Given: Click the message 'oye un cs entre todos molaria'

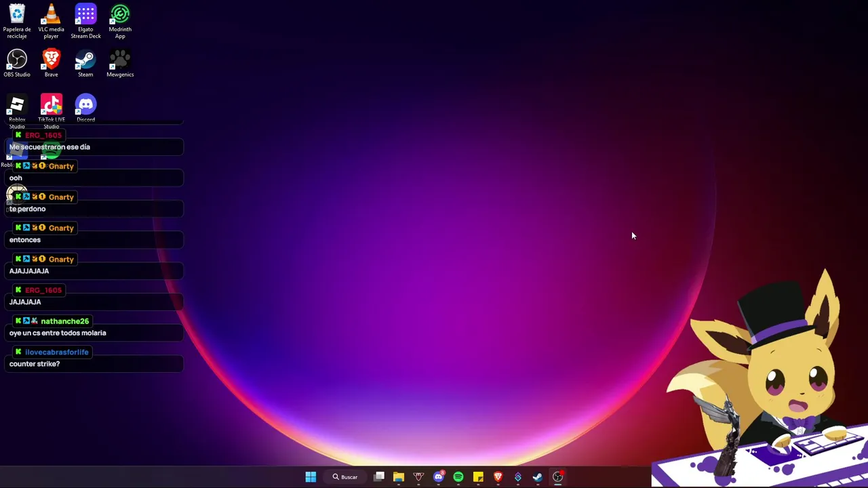Looking at the screenshot, I should pos(58,333).
